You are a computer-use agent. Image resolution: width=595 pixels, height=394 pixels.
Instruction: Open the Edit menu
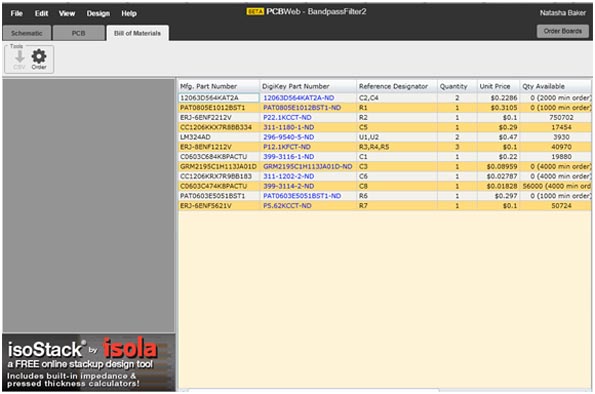(x=41, y=13)
